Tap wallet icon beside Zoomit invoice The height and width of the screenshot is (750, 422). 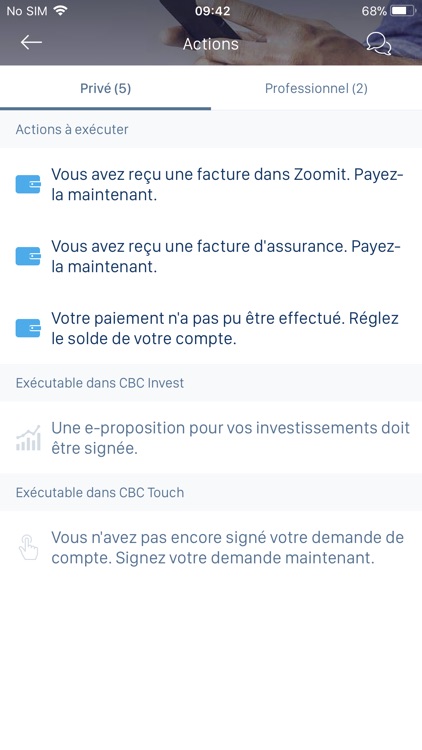(x=28, y=185)
